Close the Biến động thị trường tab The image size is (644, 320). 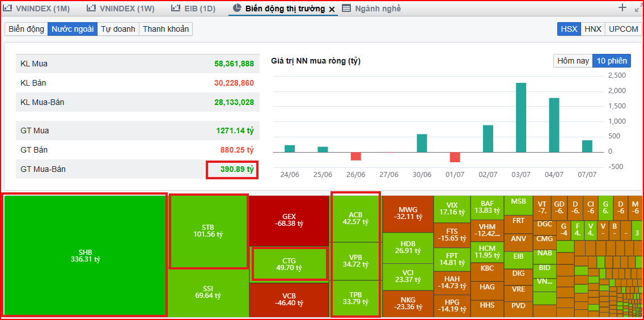(332, 9)
